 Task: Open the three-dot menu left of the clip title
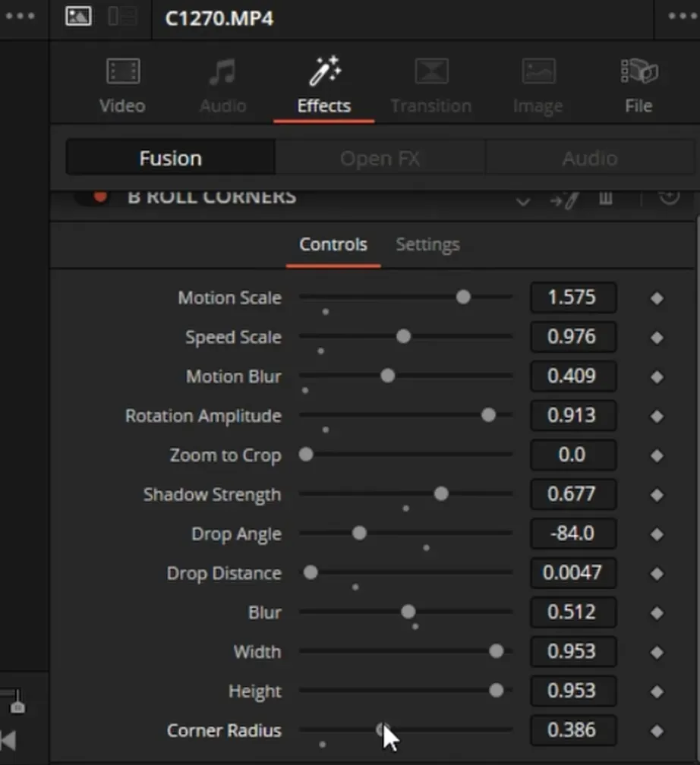(20, 17)
